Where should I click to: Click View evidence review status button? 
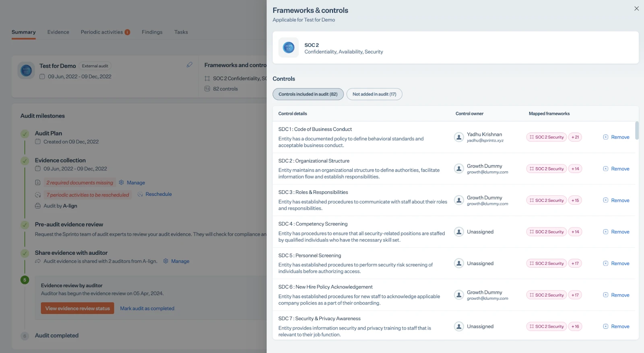tap(77, 309)
